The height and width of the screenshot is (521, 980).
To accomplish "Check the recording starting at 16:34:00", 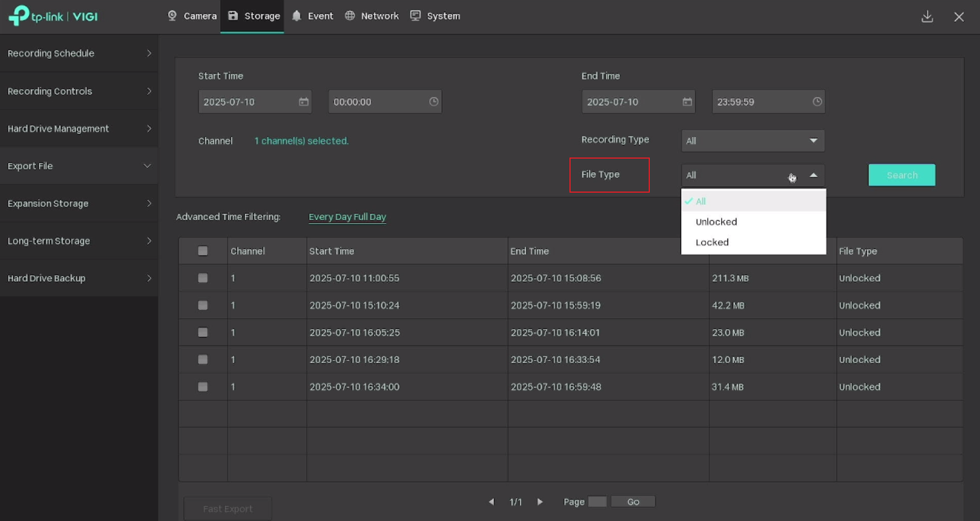I will [203, 386].
